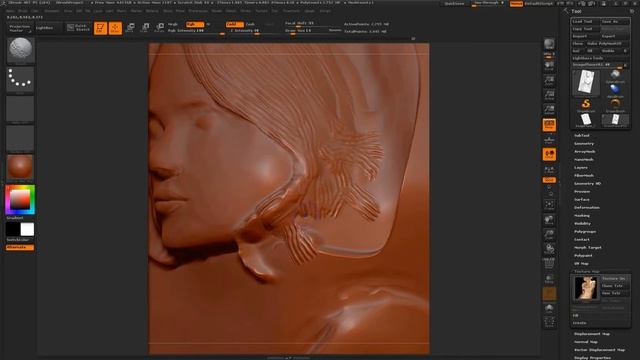The height and width of the screenshot is (360, 640).
Task: Toggle Edit mode button
Action: (100, 28)
